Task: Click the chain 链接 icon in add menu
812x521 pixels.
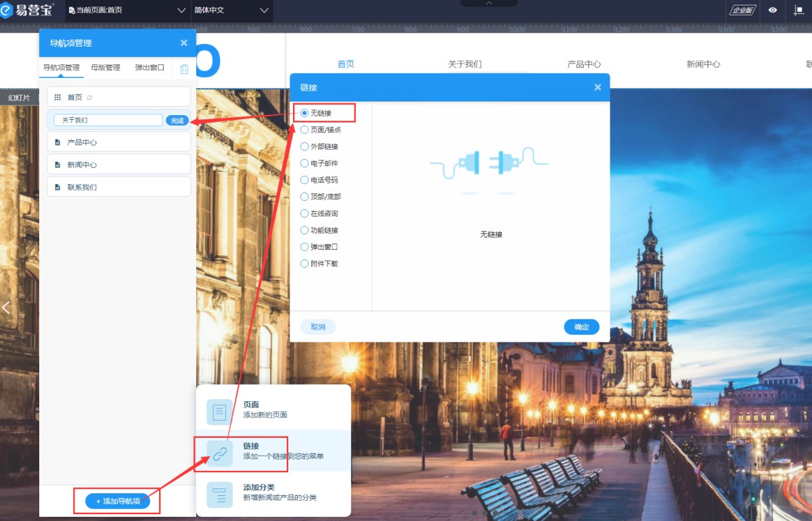Action: [219, 453]
